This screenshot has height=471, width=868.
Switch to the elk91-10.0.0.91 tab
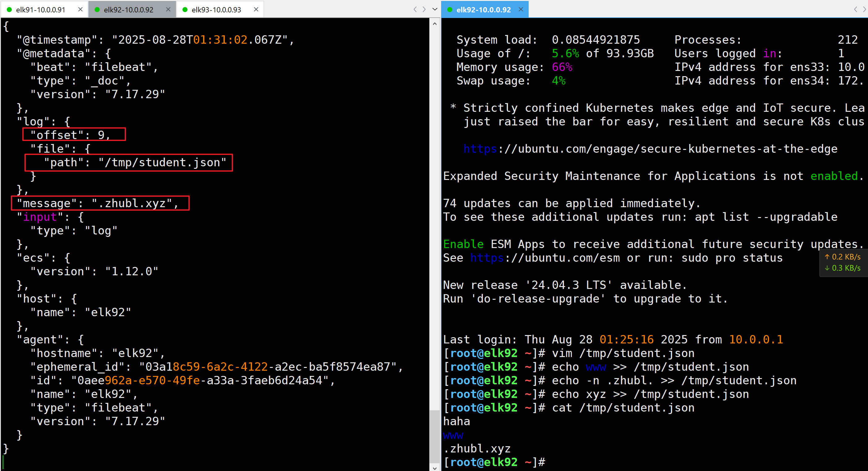[41, 10]
